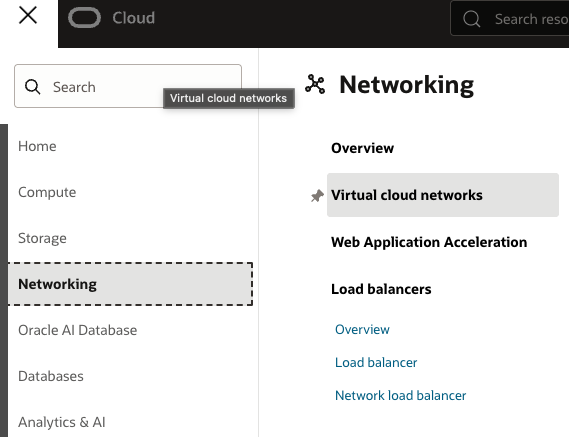569x437 pixels.
Task: Click the magnifier icon in menu search
Action: pyautogui.click(x=32, y=87)
